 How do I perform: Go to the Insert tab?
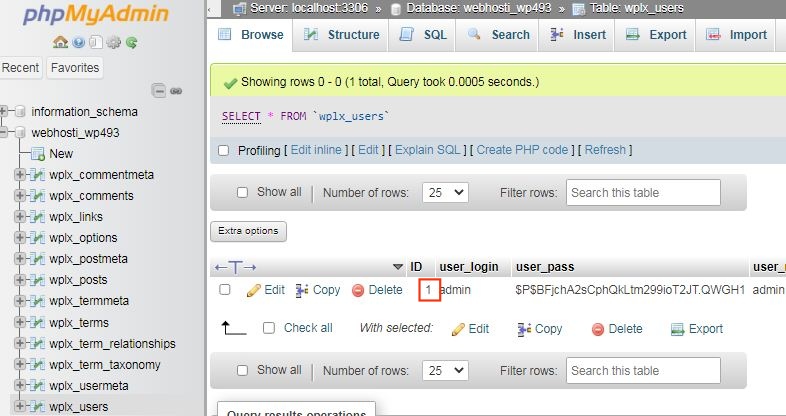pos(576,35)
